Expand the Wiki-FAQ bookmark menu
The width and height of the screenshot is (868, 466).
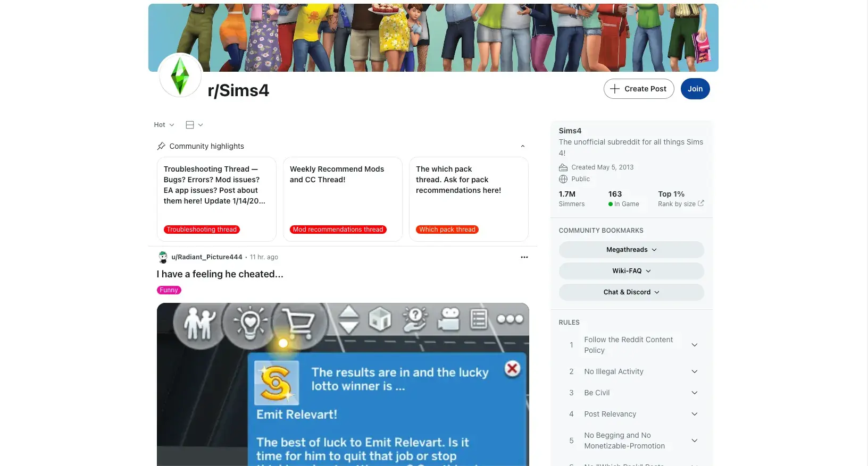[631, 271]
